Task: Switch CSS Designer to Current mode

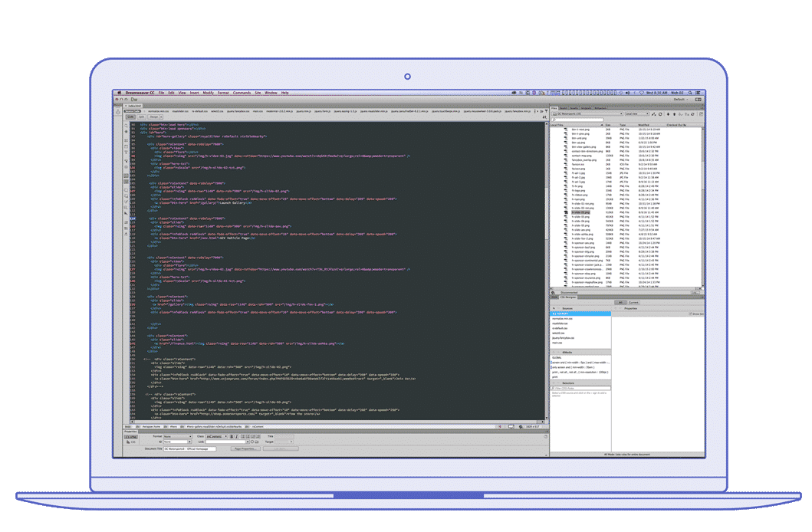Action: coord(634,302)
